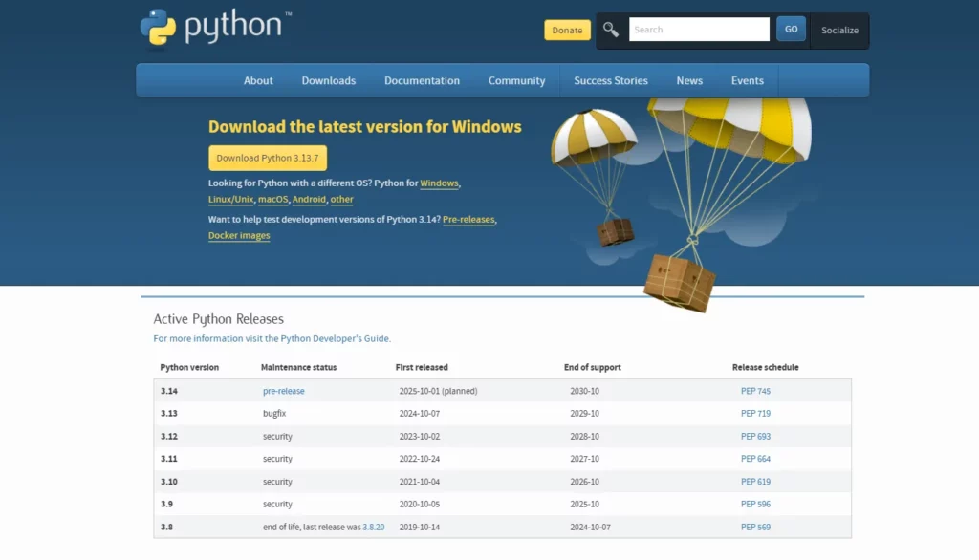Follow the macOS link

point(272,199)
